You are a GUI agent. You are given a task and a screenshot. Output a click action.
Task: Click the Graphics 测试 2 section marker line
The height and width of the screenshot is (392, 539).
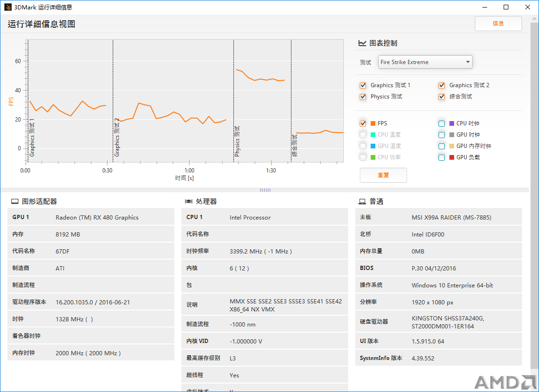tap(113, 101)
